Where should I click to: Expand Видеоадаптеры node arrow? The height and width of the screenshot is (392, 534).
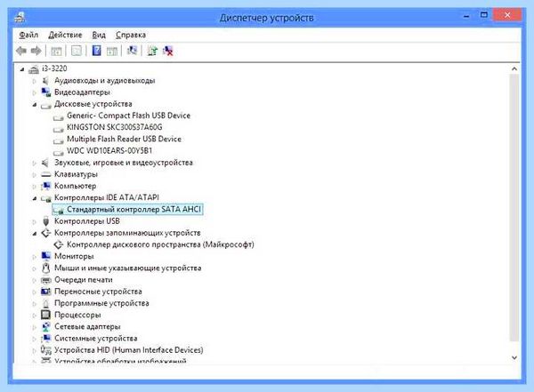(34, 92)
